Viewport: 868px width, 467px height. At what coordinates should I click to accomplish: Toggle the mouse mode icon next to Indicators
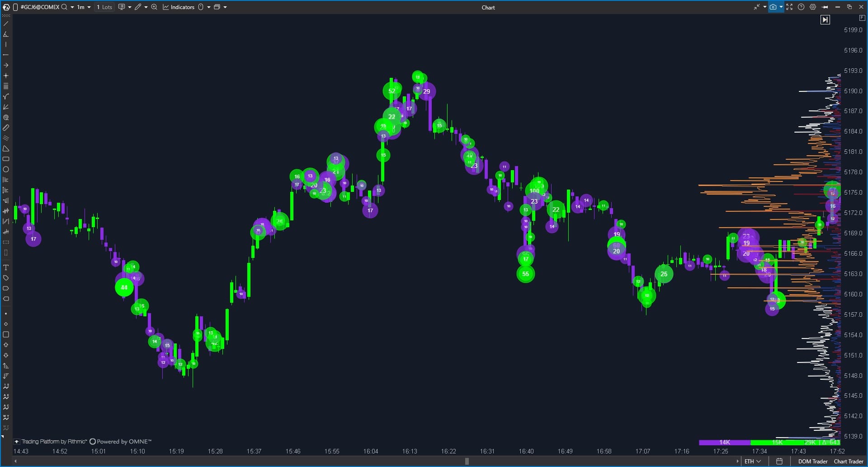[201, 7]
